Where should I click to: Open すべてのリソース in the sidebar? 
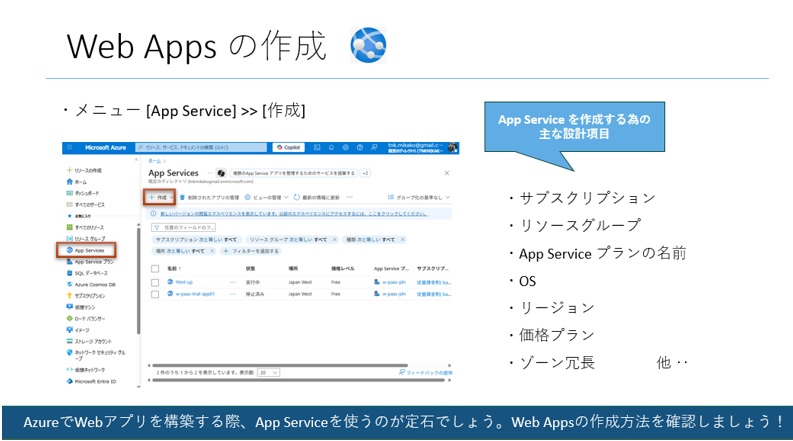[x=85, y=228]
